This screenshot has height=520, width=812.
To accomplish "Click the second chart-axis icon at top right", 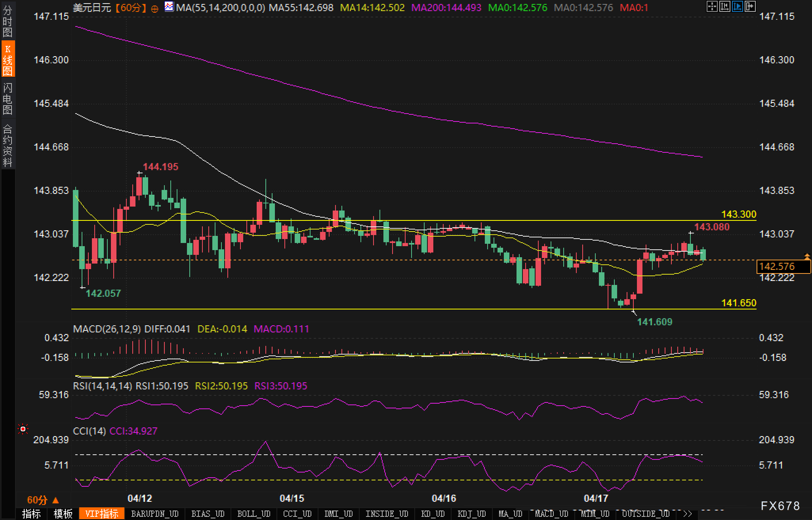I will [x=724, y=6].
